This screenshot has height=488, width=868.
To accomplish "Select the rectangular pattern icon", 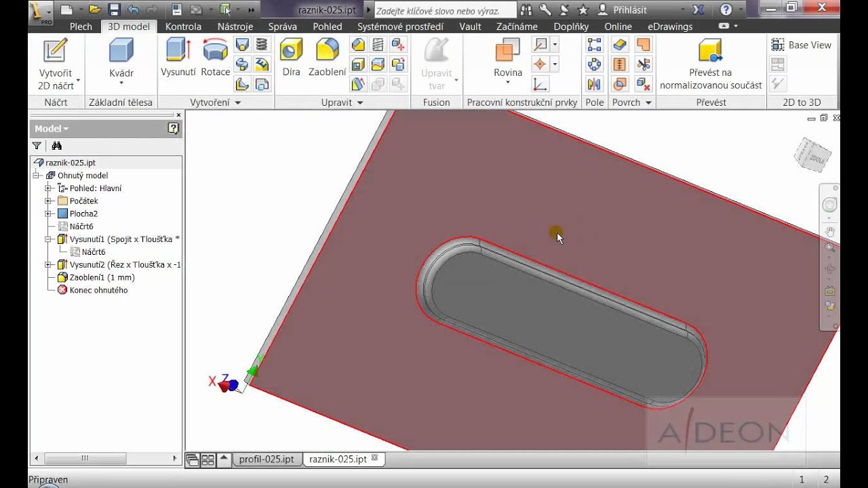I will (594, 45).
